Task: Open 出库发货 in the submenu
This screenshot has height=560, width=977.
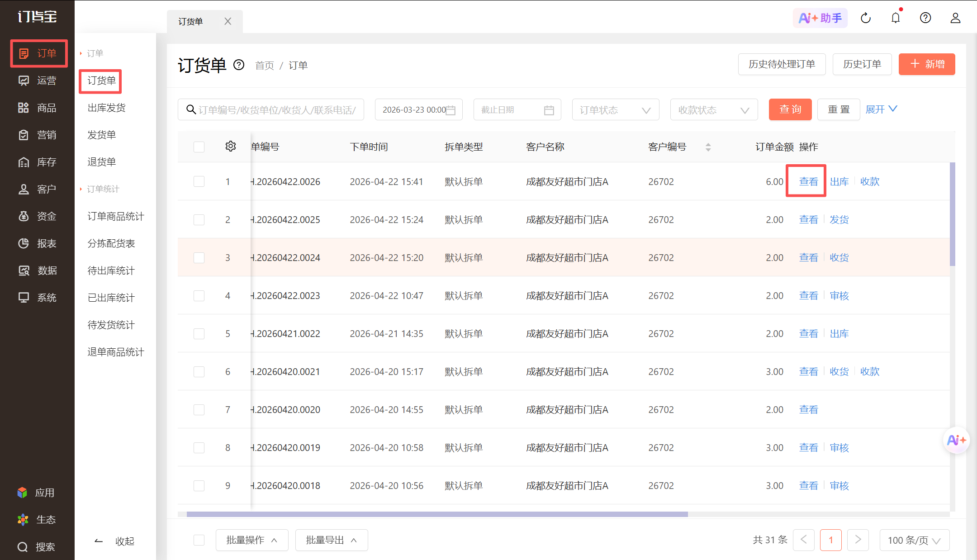Action: [107, 108]
